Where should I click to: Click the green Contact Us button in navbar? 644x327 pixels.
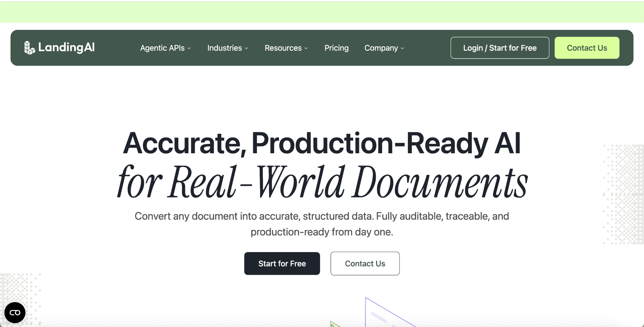coord(587,48)
